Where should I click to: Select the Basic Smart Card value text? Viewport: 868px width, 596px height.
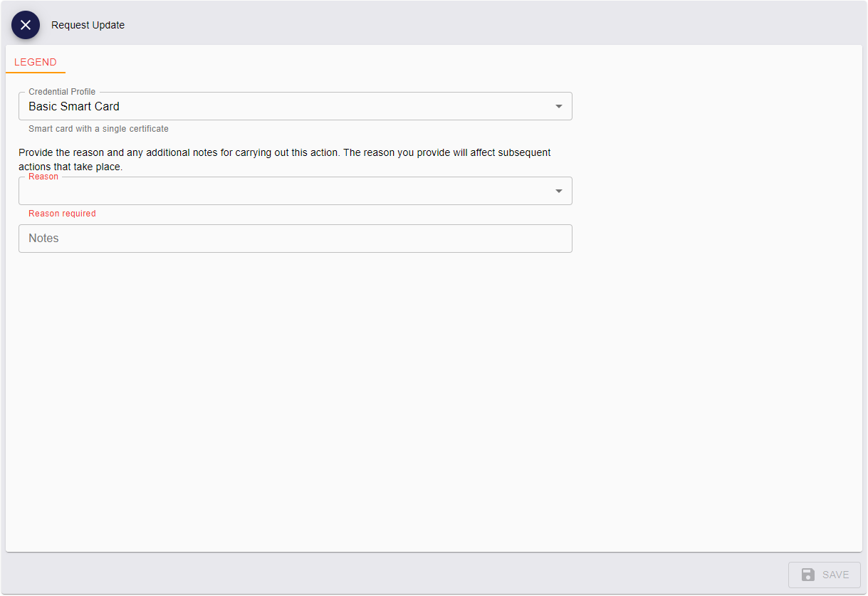[x=74, y=107]
